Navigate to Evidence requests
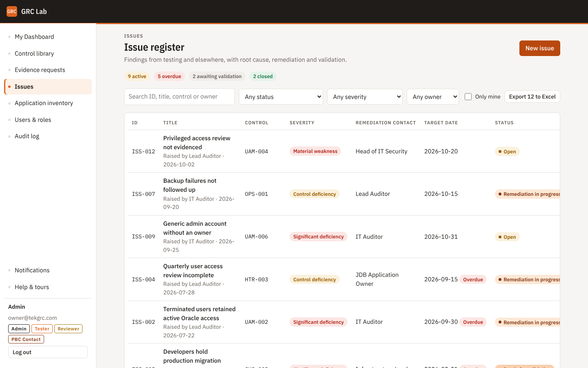Image resolution: width=588 pixels, height=368 pixels. point(48,70)
